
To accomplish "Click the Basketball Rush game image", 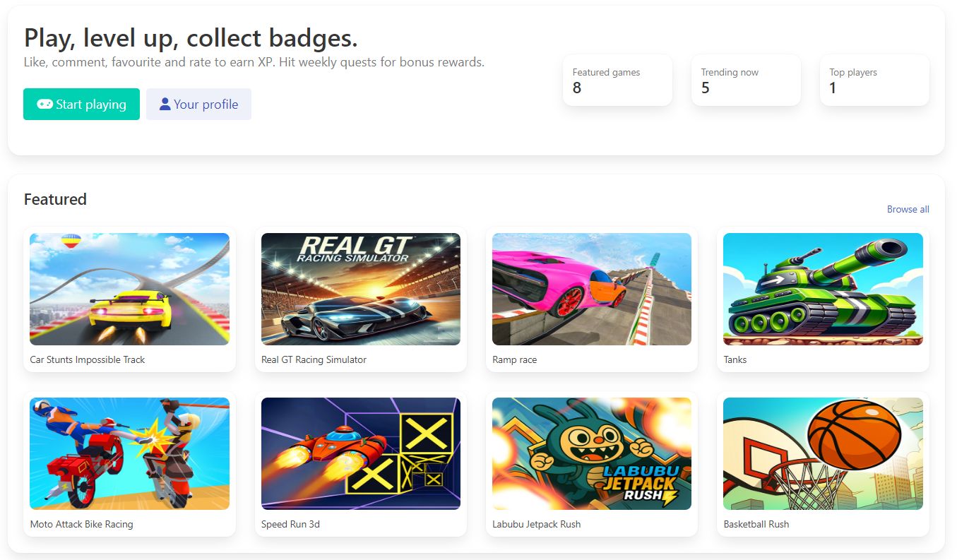I will tap(823, 453).
